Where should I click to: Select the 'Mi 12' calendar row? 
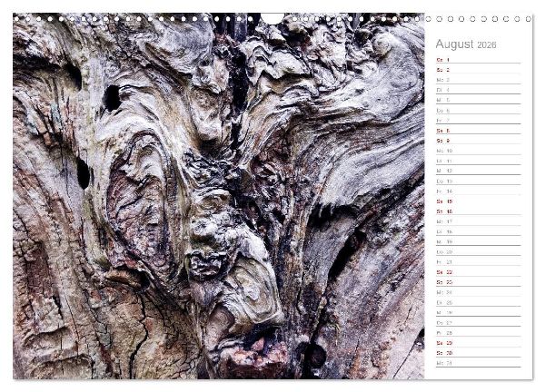[479, 171]
